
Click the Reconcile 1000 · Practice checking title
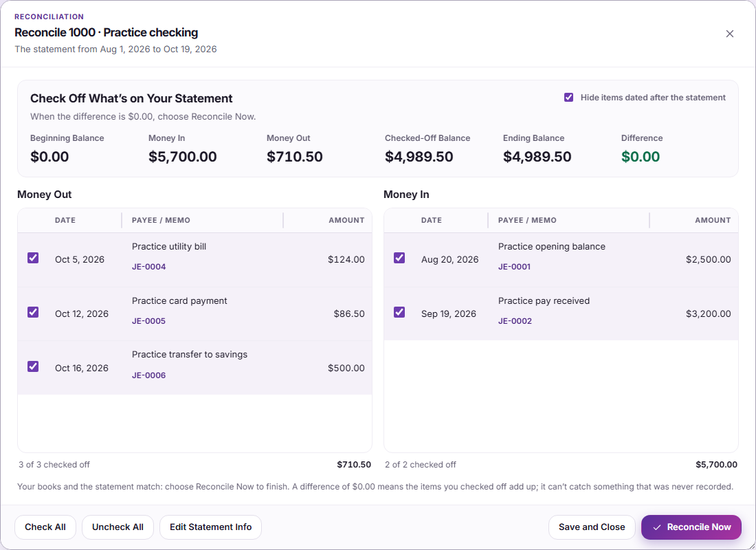[x=106, y=32]
